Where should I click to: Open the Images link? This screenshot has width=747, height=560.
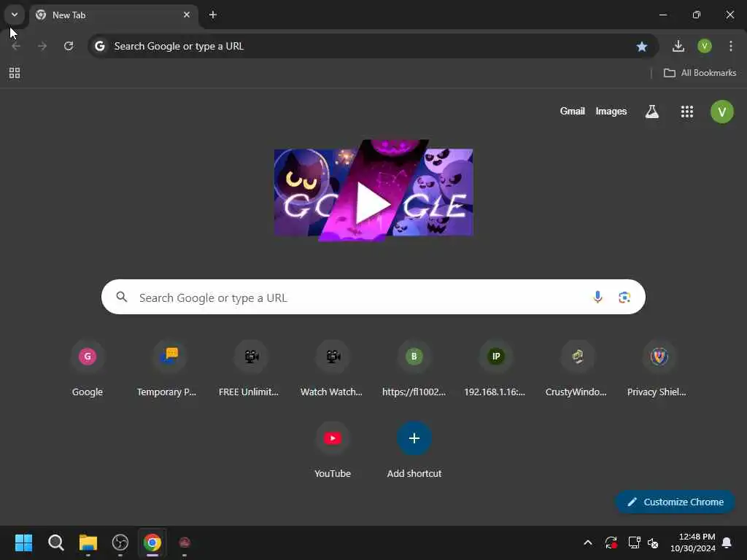611,112
